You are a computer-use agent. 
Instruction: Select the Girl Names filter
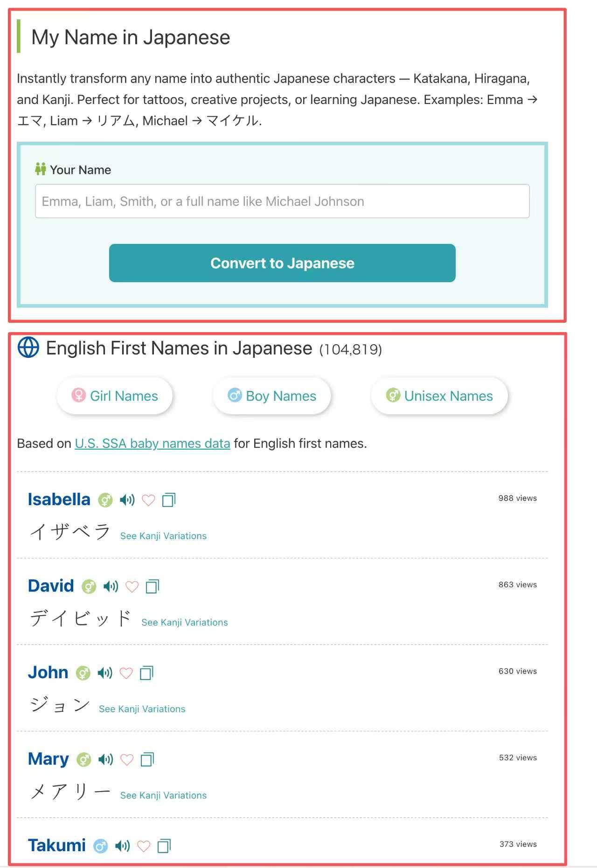tap(115, 396)
